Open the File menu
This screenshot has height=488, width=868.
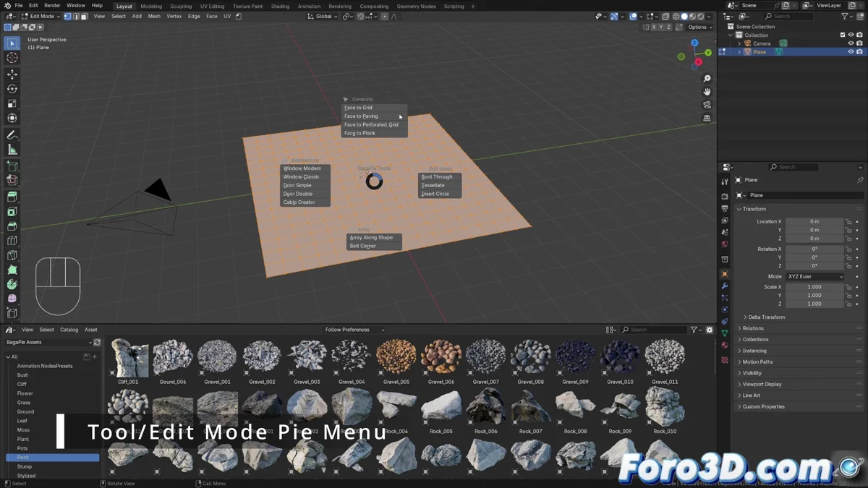[19, 5]
